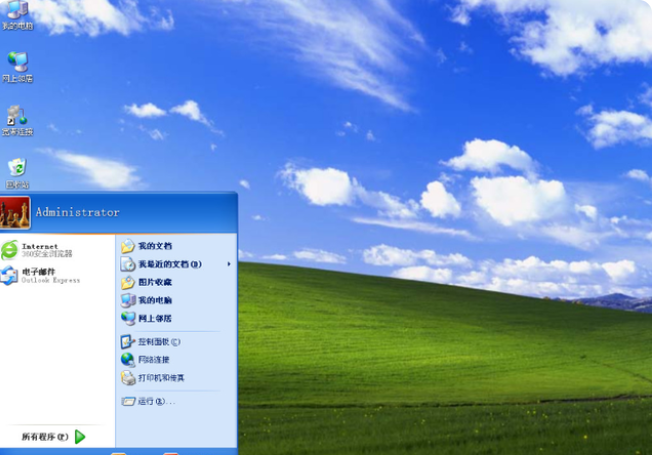This screenshot has height=455, width=652.
Task: Open the 宽带连接 desktop shortcut
Action: coord(17,121)
